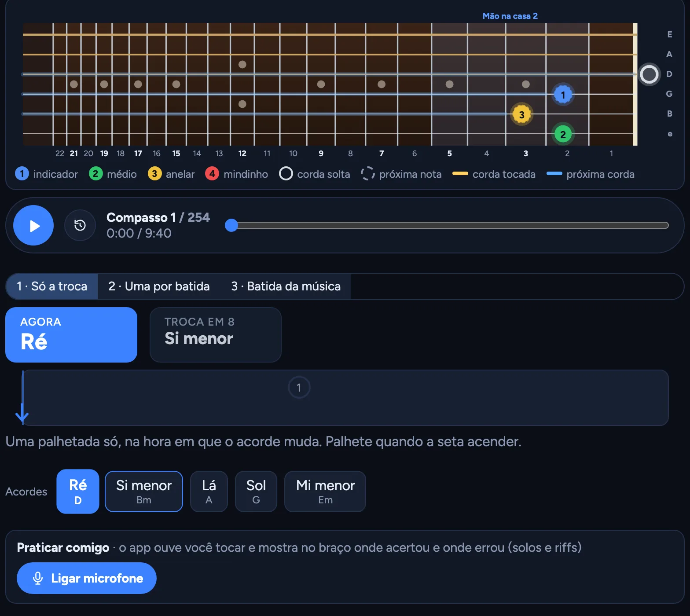690x616 pixels.
Task: Click green middle finger marker 2
Action: point(563,134)
